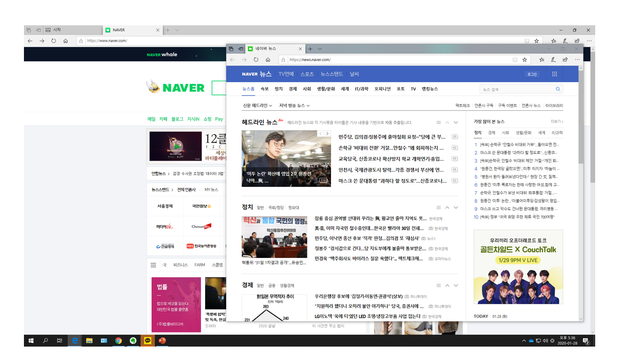This screenshot has width=644, height=363.
Task: Show hidden tray icons chevron
Action: [524, 340]
